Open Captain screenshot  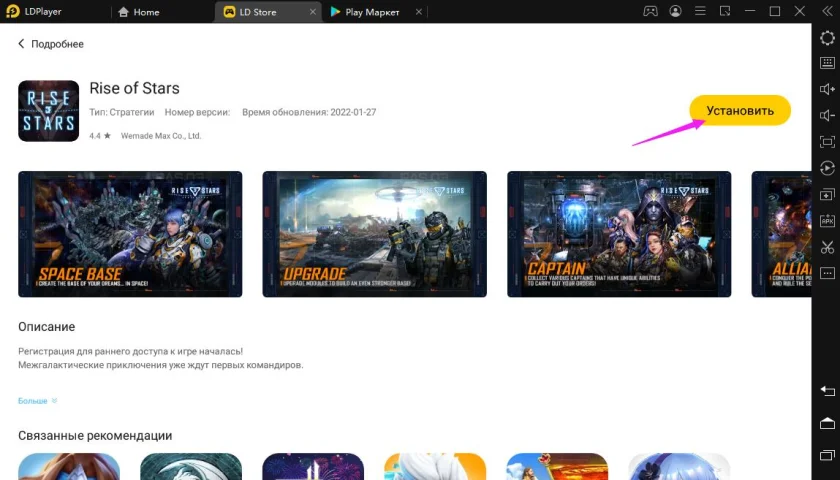click(x=619, y=234)
